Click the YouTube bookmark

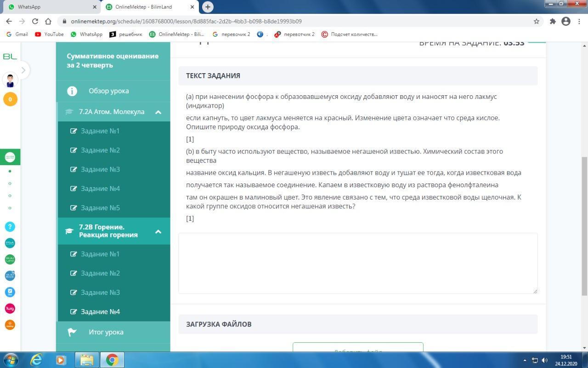point(50,34)
